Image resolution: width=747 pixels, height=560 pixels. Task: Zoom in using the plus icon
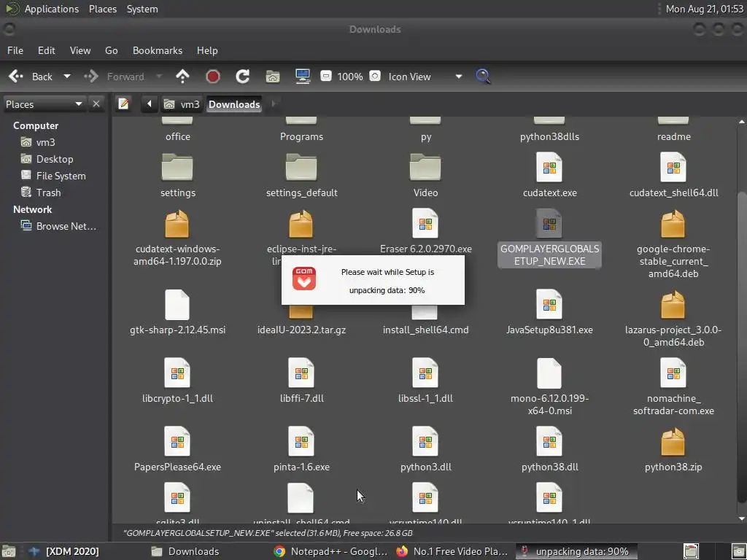375,76
